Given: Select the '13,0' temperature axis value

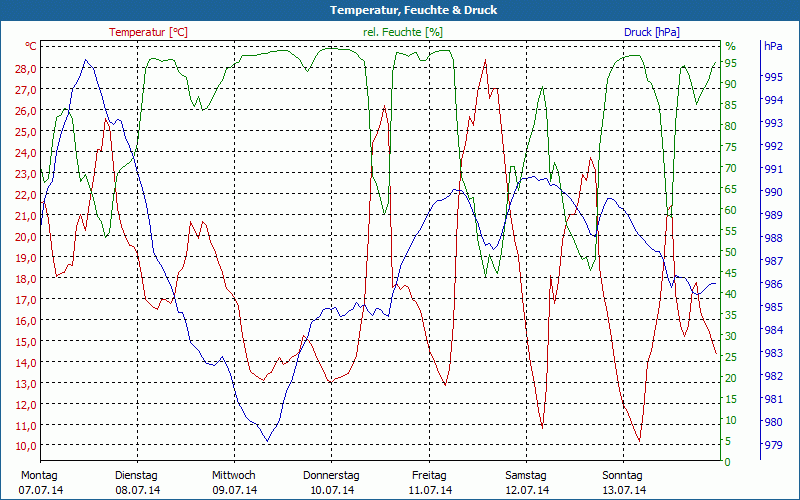Looking at the screenshot, I should click(x=26, y=384).
